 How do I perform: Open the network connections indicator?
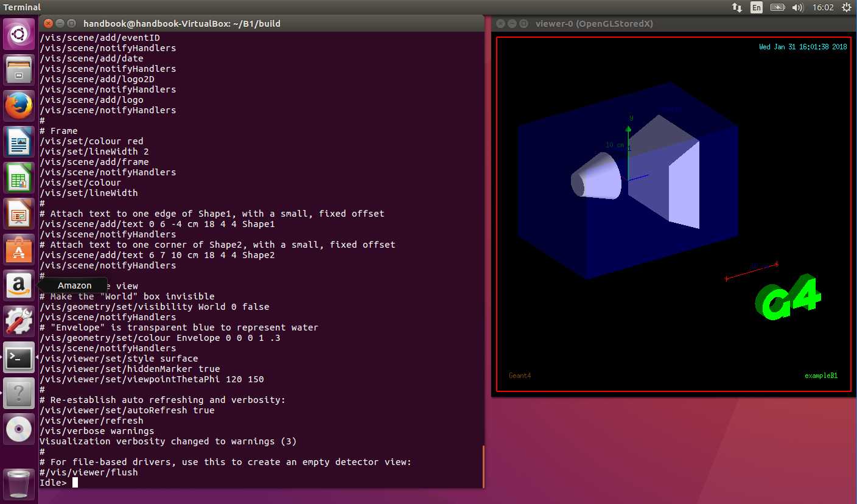pyautogui.click(x=736, y=7)
